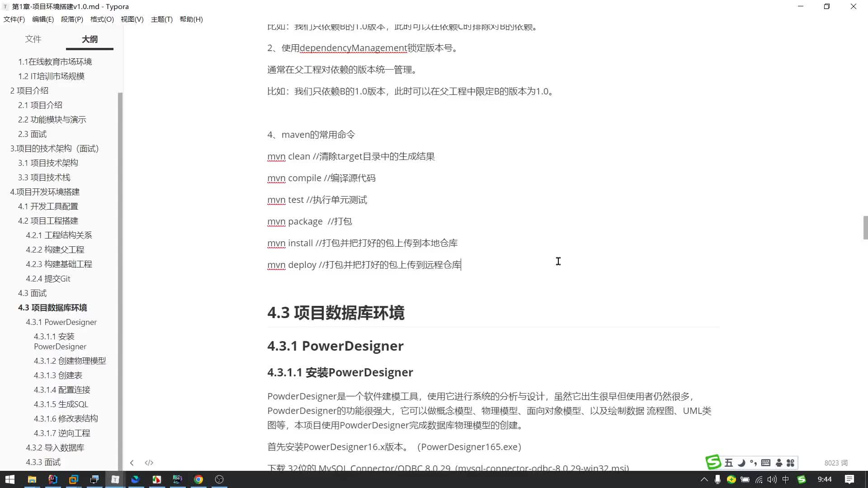Click the mvn clean command line
The image size is (868, 488).
tap(351, 156)
